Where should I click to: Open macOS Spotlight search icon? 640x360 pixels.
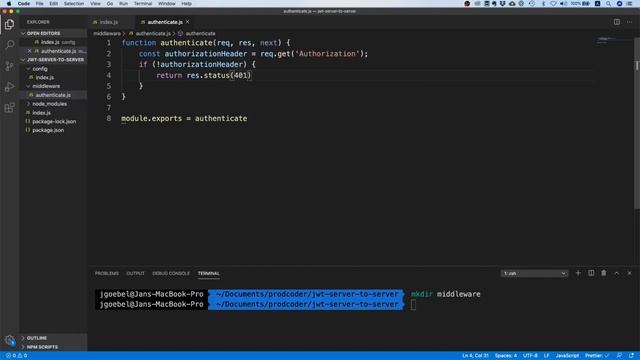coord(608,4)
